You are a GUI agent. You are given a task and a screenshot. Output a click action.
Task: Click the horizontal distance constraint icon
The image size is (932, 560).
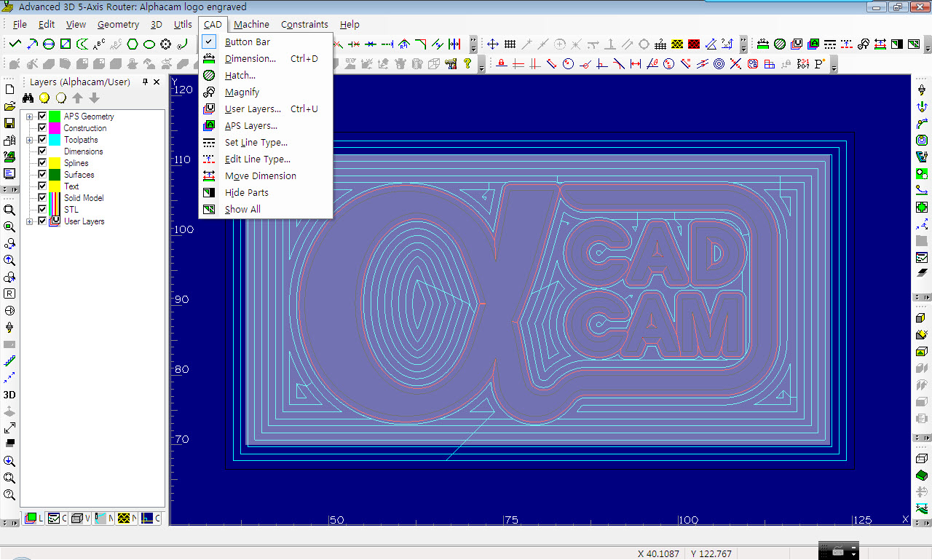[x=636, y=64]
